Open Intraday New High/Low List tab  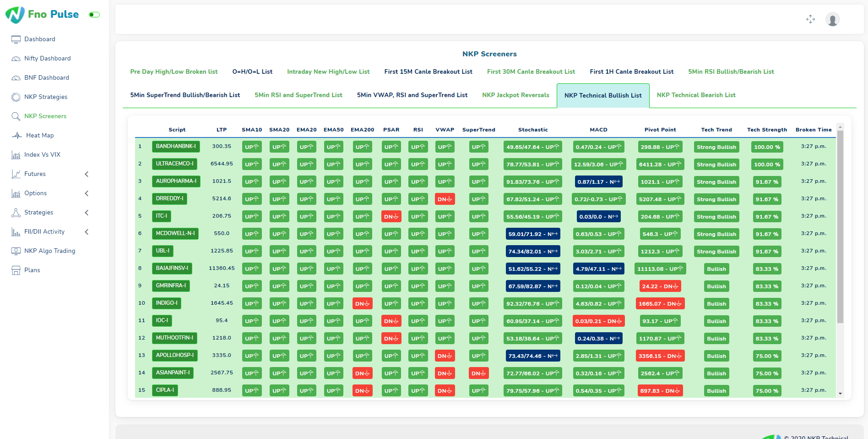[328, 71]
